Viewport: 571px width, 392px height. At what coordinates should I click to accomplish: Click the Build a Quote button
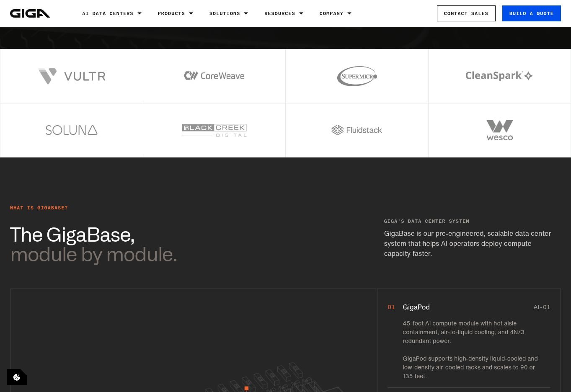point(531,13)
